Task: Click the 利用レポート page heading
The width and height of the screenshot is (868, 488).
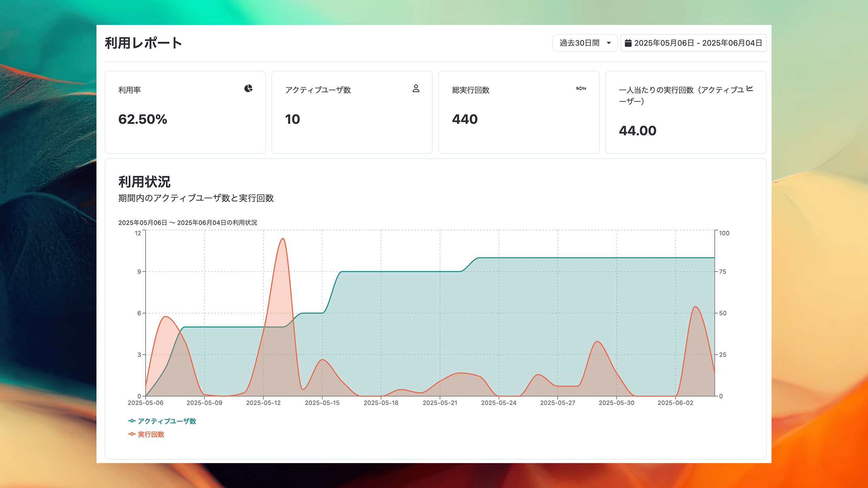Action: [143, 43]
